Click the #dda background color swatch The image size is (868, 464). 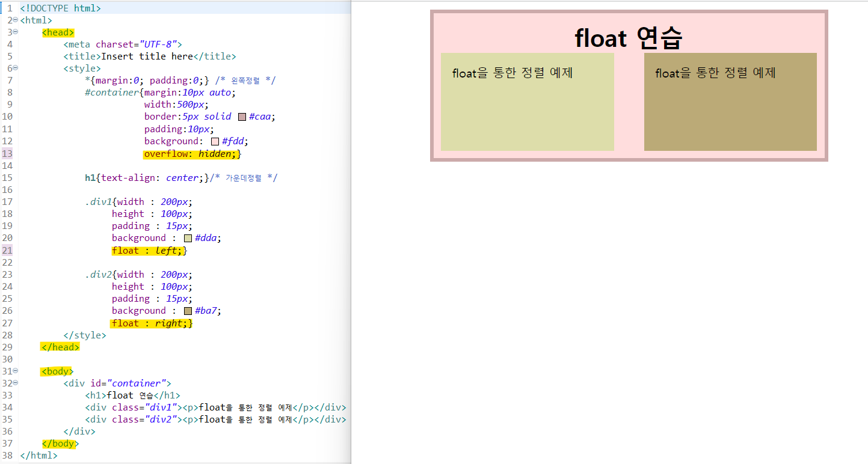188,238
